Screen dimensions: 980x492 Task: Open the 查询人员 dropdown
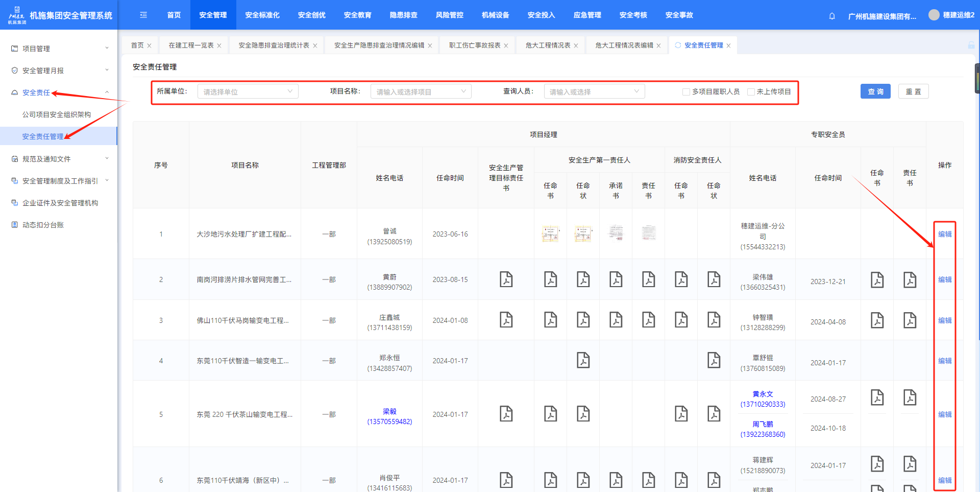[x=594, y=91]
